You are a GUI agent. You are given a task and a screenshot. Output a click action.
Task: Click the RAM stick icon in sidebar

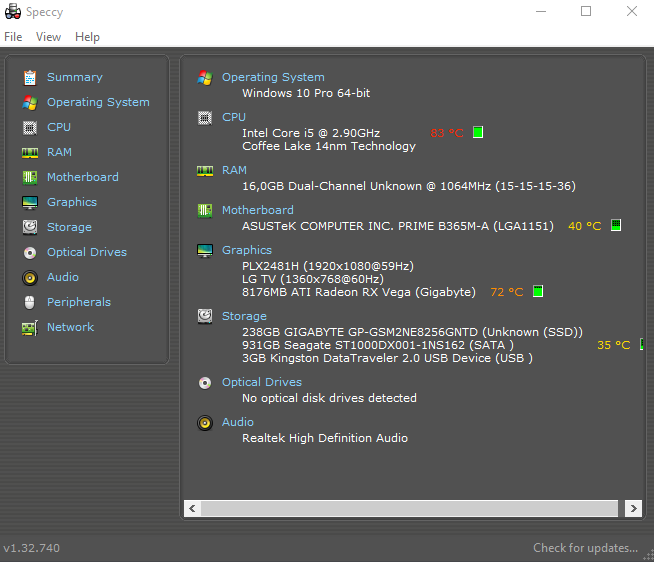pos(30,153)
